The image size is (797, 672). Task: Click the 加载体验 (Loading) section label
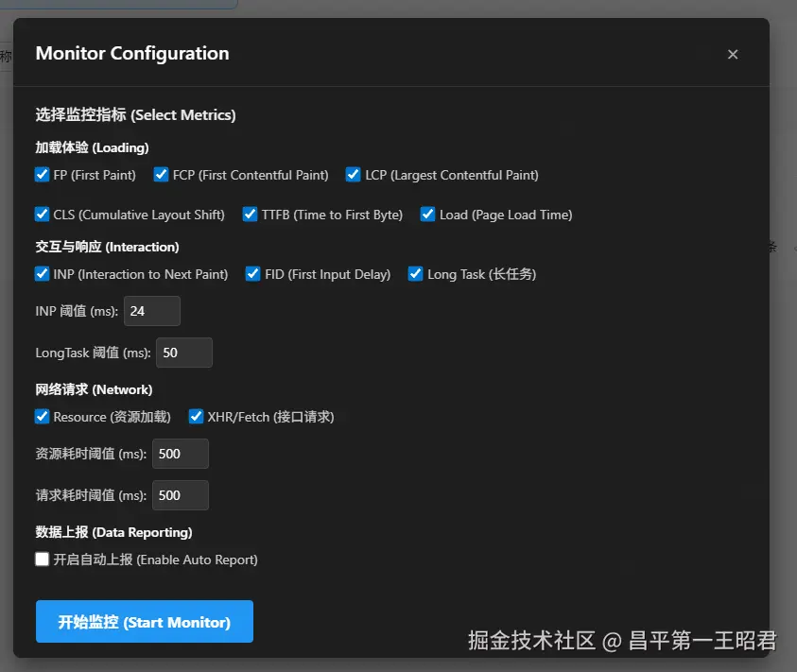pyautogui.click(x=92, y=147)
